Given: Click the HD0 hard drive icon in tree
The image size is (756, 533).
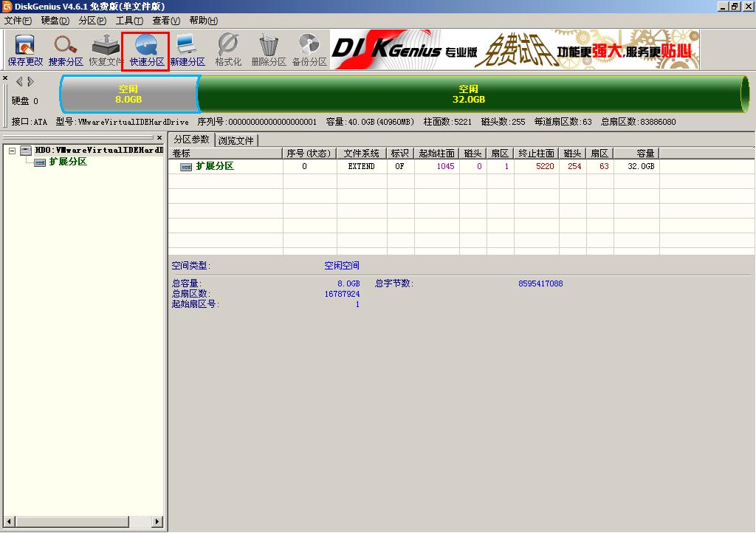Looking at the screenshot, I should click(26, 151).
